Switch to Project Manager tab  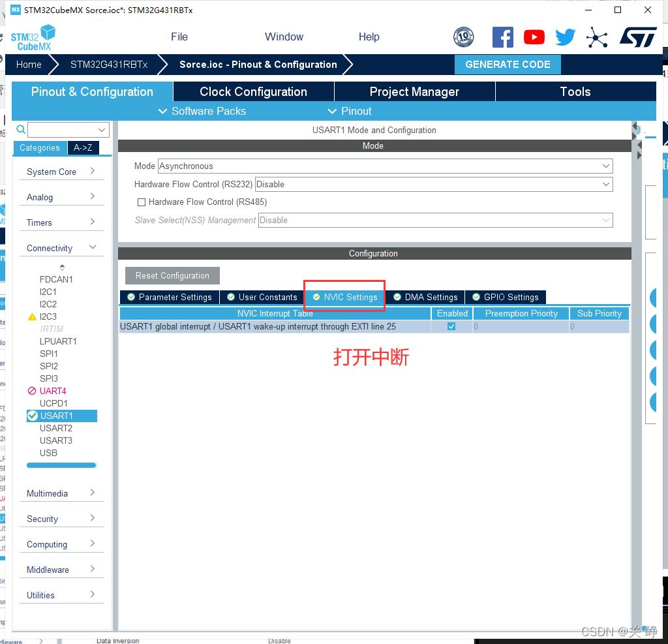click(x=414, y=91)
